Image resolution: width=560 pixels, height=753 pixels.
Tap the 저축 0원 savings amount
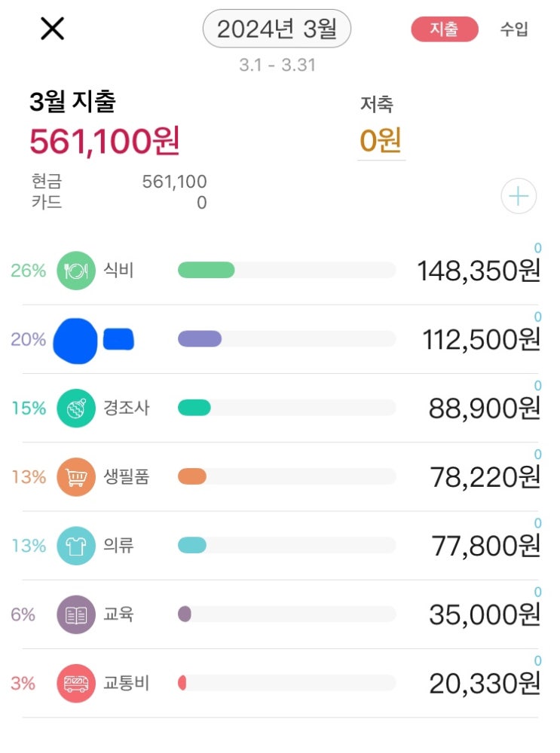[x=381, y=141]
